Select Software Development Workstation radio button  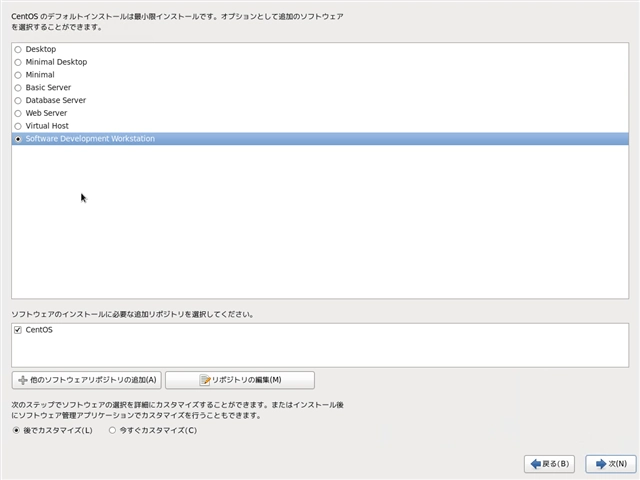[x=18, y=139]
